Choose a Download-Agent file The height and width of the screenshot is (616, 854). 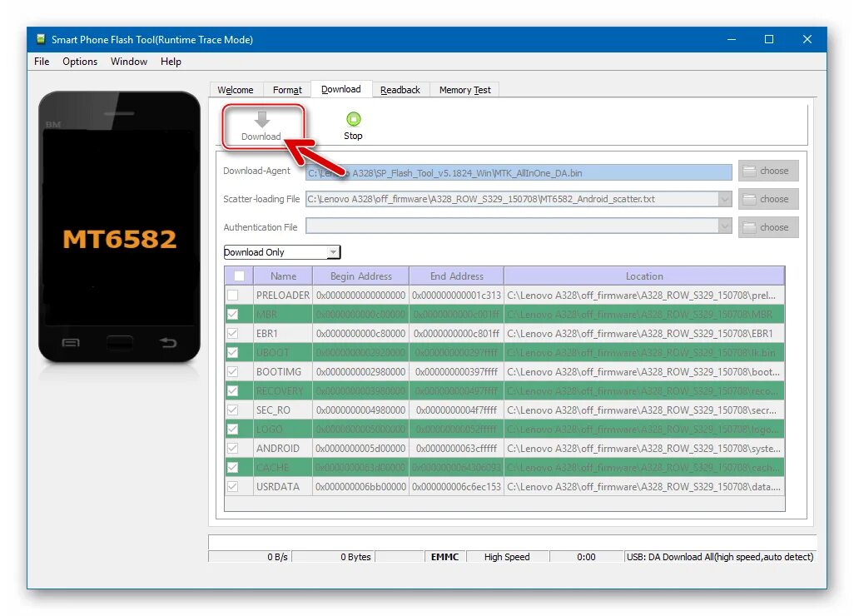pyautogui.click(x=768, y=171)
